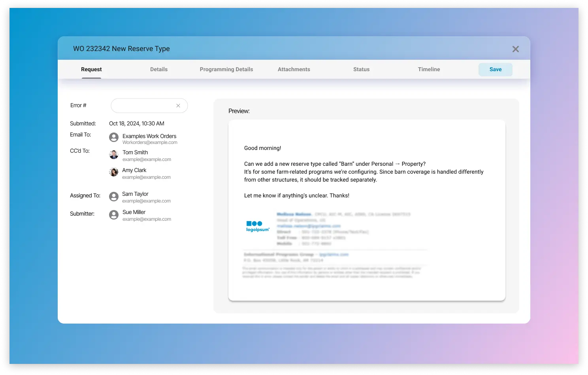Go to the Attachments tab
Image resolution: width=588 pixels, height=375 pixels.
pos(294,69)
